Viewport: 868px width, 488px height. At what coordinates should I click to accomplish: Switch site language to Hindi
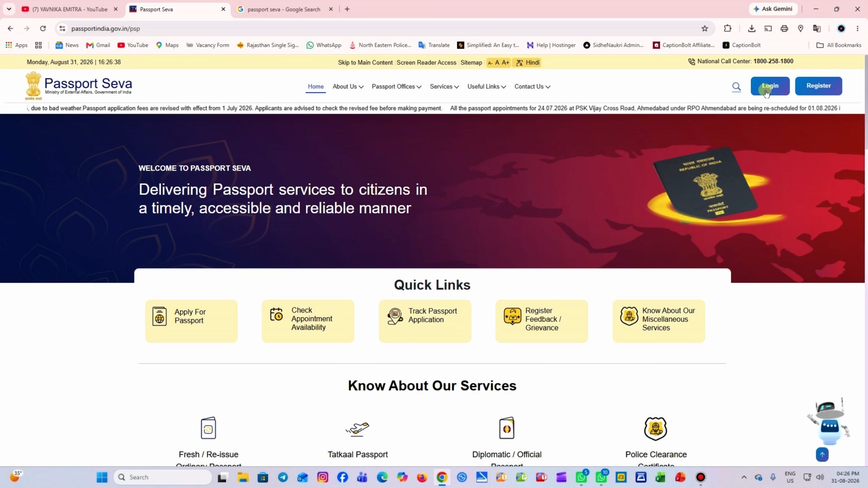coord(528,63)
